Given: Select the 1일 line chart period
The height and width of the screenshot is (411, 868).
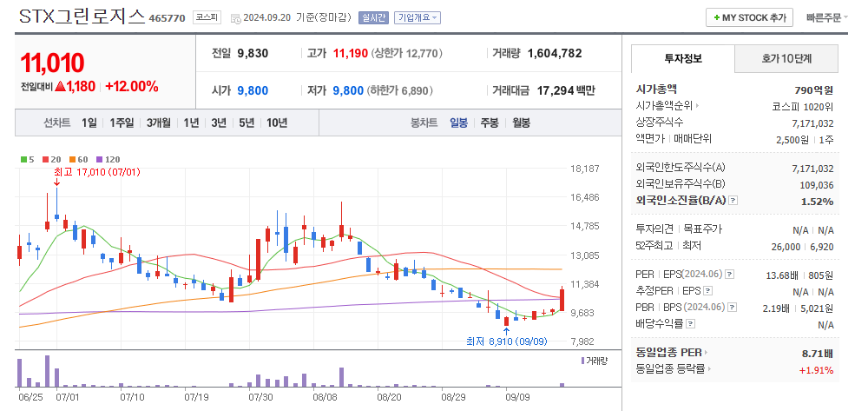Looking at the screenshot, I should 89,123.
